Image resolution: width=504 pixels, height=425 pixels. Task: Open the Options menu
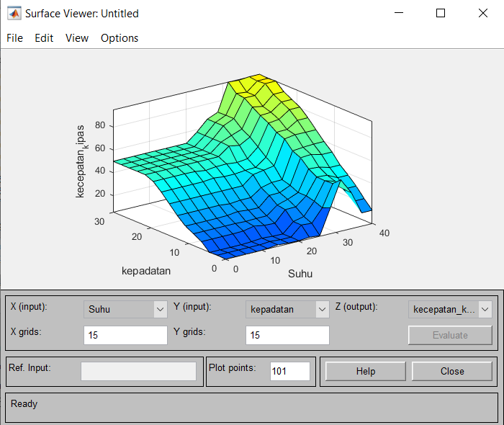point(120,38)
